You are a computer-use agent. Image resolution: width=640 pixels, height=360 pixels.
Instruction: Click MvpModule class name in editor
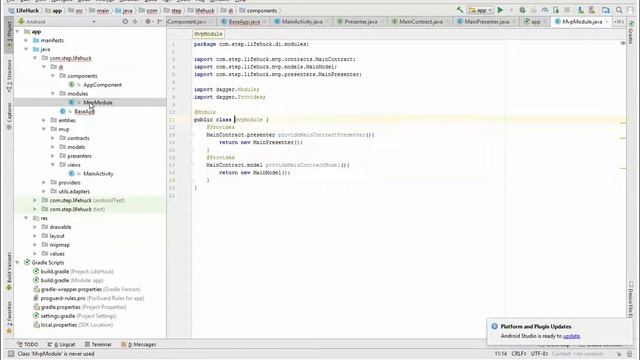coord(249,120)
